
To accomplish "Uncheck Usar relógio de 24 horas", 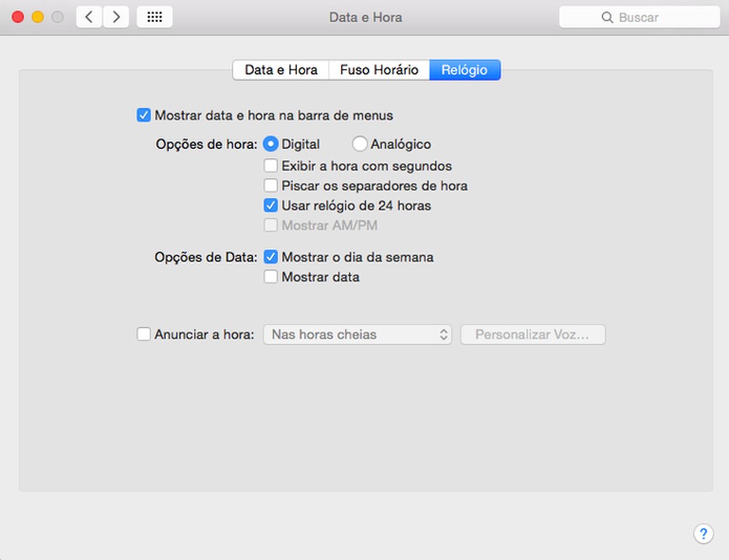I will click(270, 205).
